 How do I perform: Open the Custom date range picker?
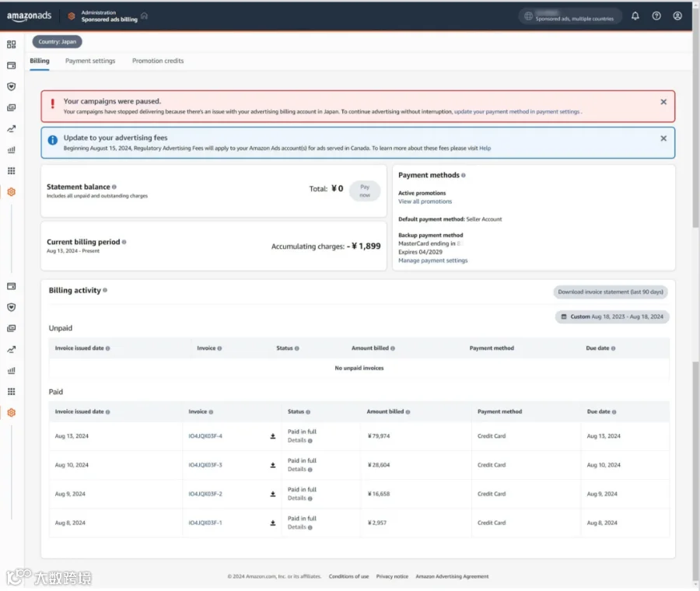612,316
